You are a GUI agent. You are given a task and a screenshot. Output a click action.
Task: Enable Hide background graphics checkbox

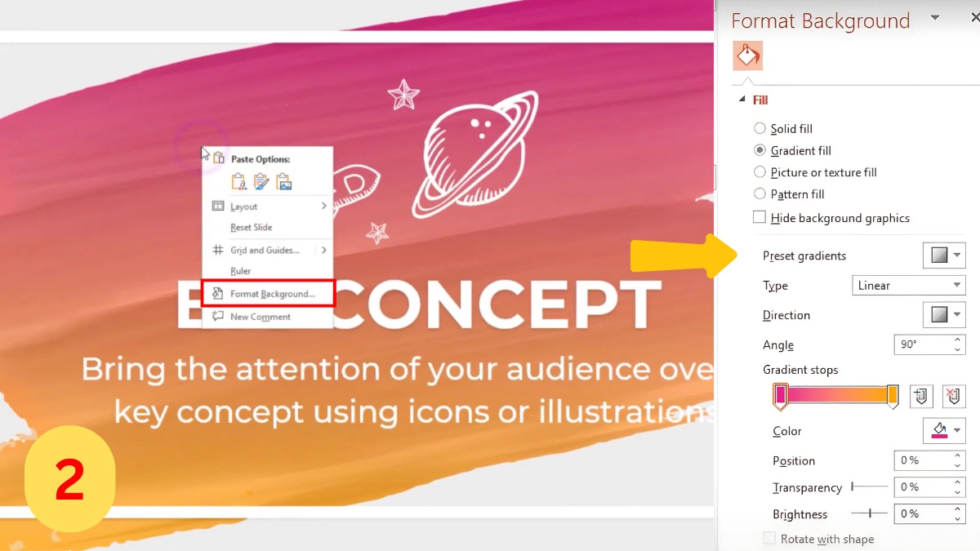click(759, 217)
